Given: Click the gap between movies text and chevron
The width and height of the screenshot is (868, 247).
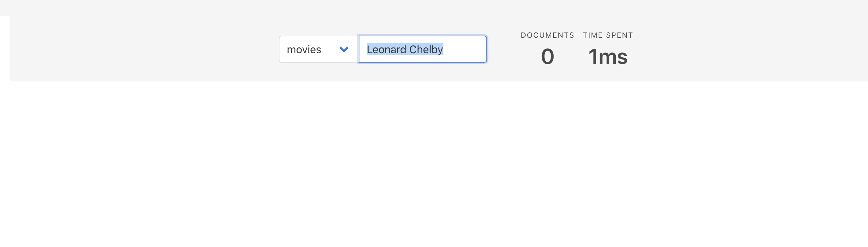Looking at the screenshot, I should click(330, 49).
